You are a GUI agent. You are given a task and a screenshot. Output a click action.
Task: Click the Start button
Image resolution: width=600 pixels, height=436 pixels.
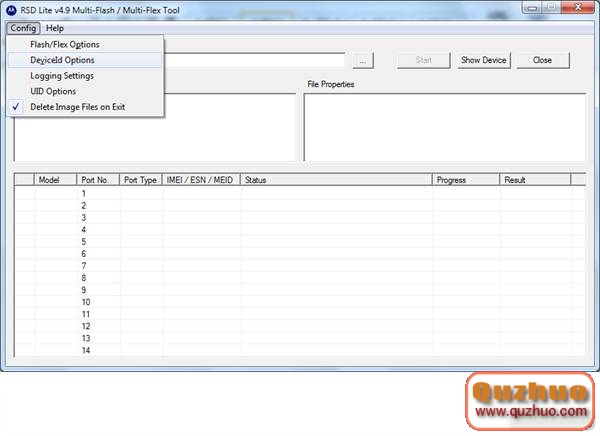pyautogui.click(x=424, y=60)
